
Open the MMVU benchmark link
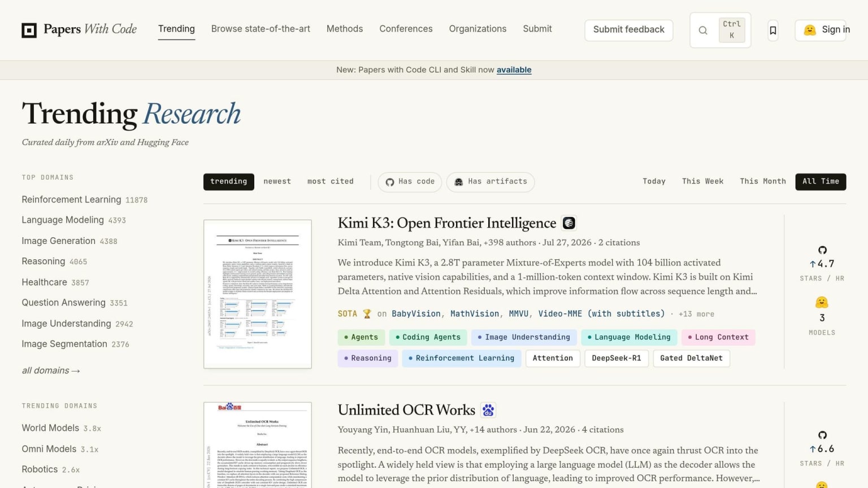[x=519, y=314]
